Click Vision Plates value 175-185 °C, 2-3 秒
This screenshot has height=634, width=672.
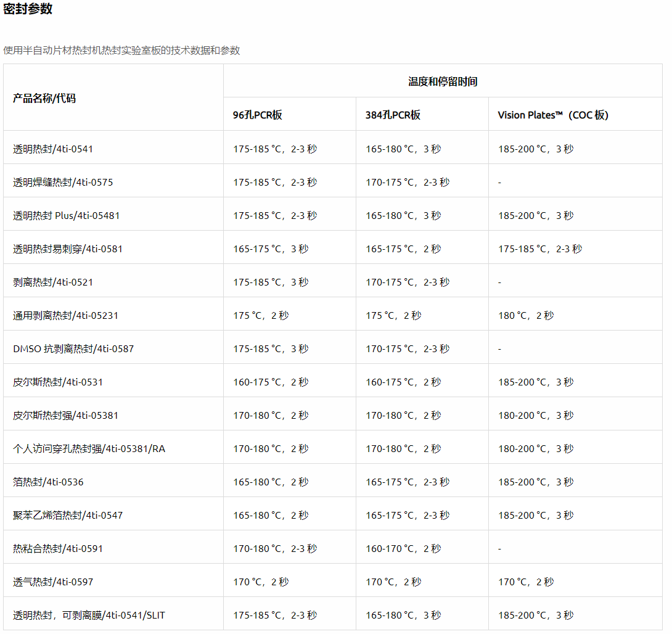(540, 249)
